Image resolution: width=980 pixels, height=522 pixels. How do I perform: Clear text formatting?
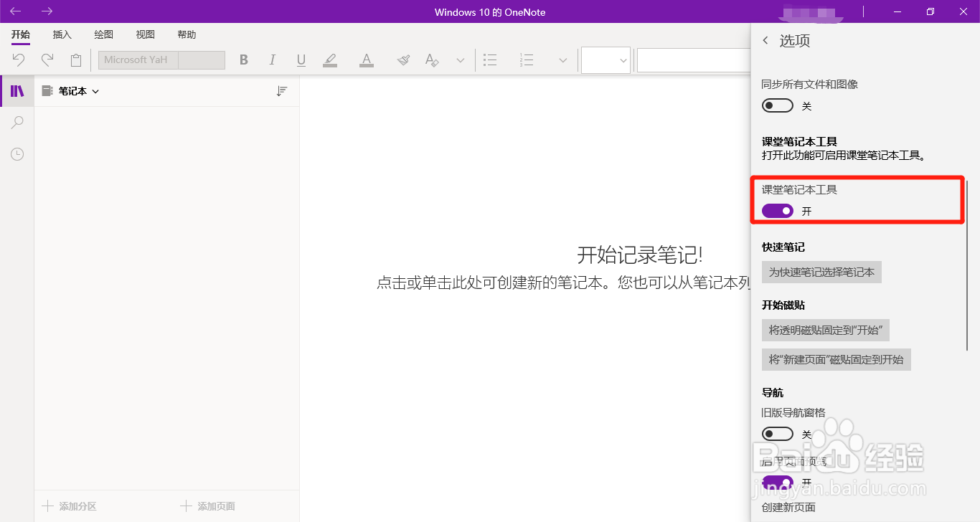pos(431,60)
